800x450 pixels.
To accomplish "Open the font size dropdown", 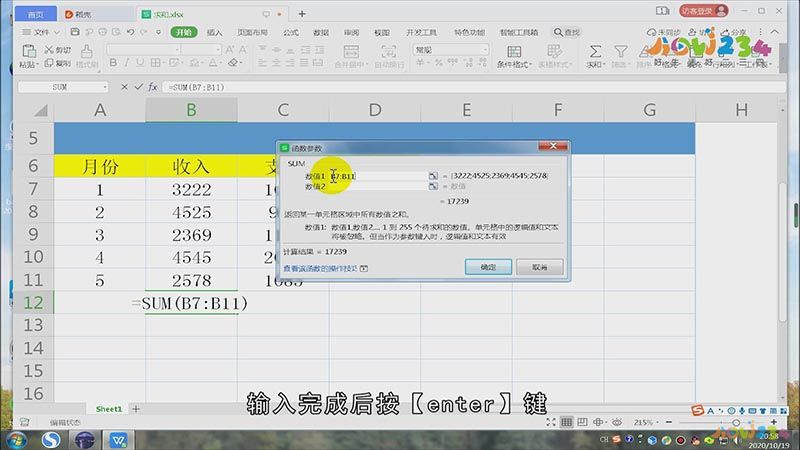I will 218,49.
